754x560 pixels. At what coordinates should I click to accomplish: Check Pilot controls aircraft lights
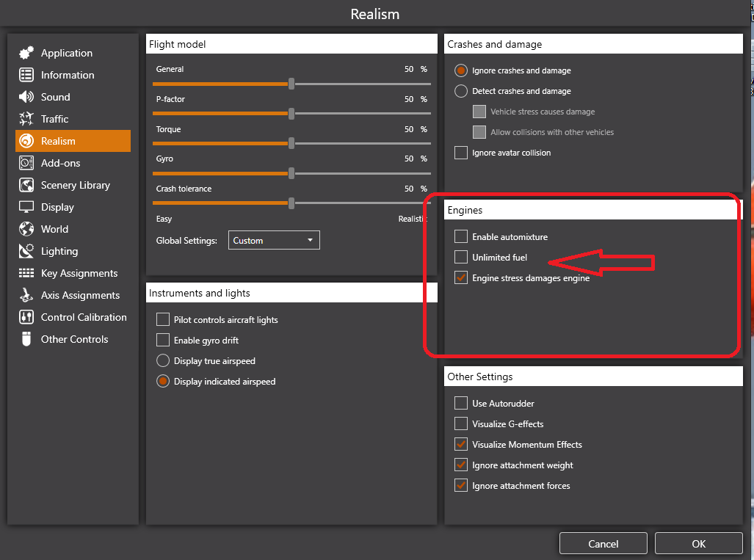point(163,319)
